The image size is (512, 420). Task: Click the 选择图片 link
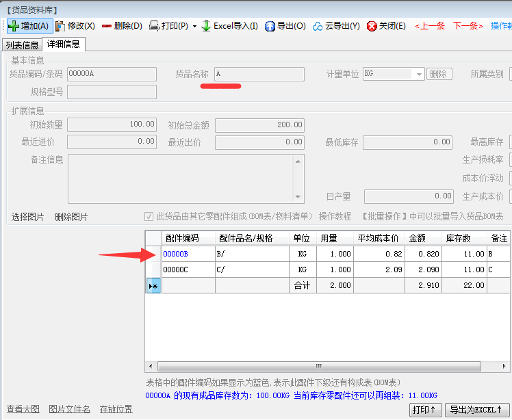27,217
